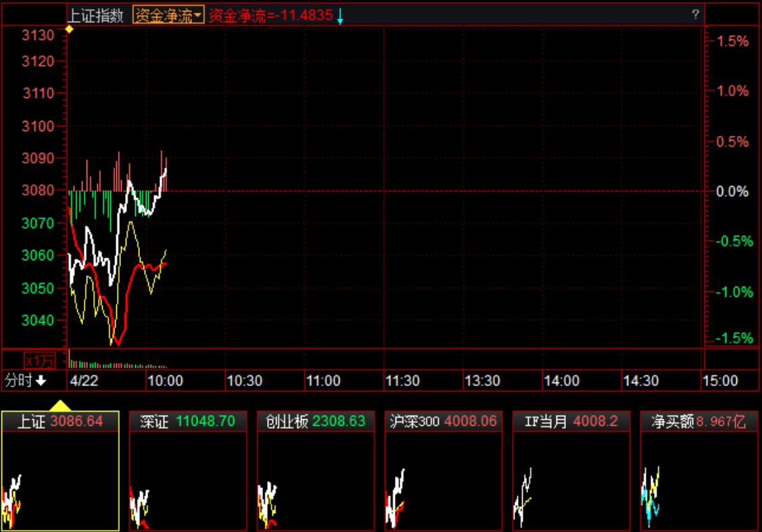Click the 资金净流=-11.4835 value text
Viewport: 762px width, 532px height.
(x=270, y=16)
